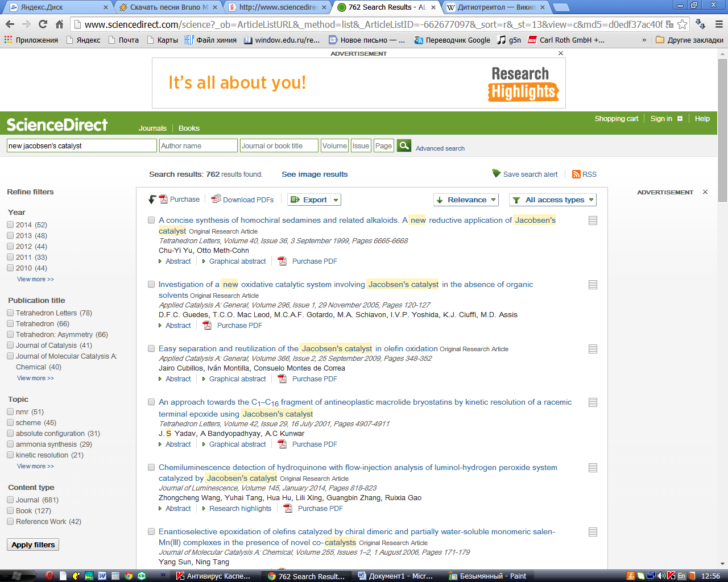The height and width of the screenshot is (582, 728).
Task: Expand View more under Year
Action: (35, 279)
